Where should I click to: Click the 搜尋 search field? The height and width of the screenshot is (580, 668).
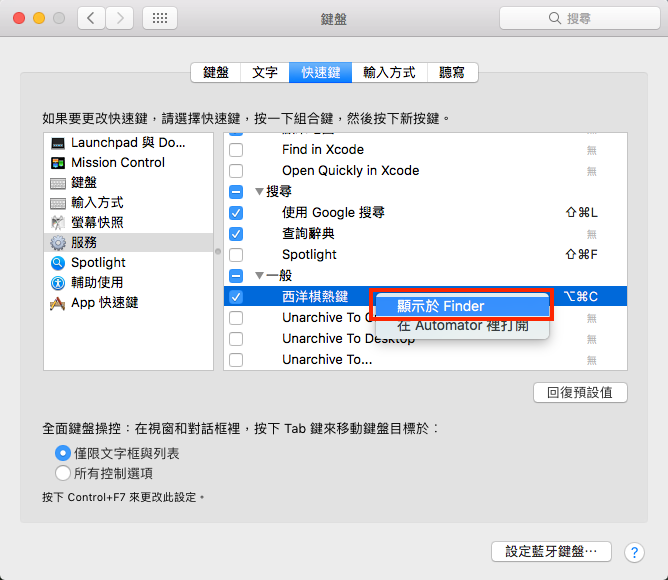(580, 18)
